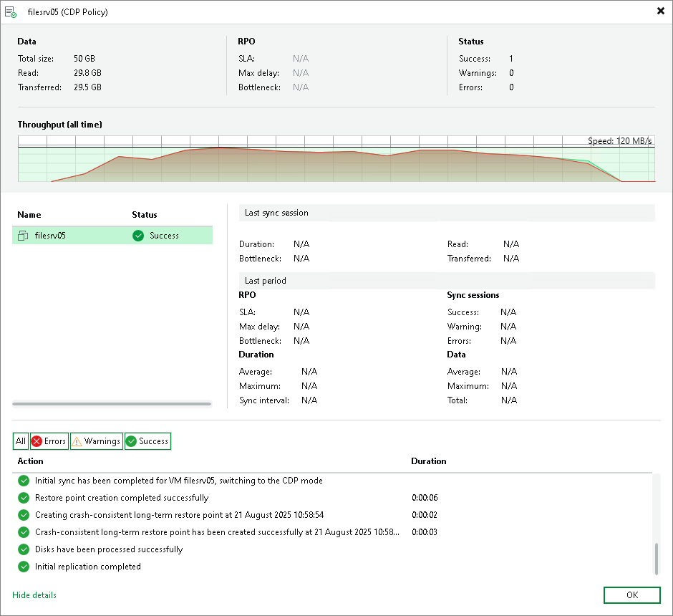Viewport: 673px width, 616px height.
Task: Click the OK button
Action: point(631,595)
